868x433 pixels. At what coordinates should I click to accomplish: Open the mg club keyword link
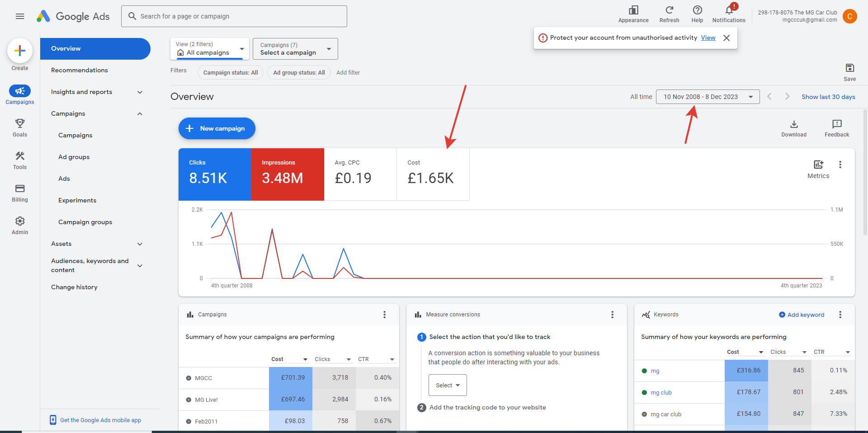[x=661, y=393]
